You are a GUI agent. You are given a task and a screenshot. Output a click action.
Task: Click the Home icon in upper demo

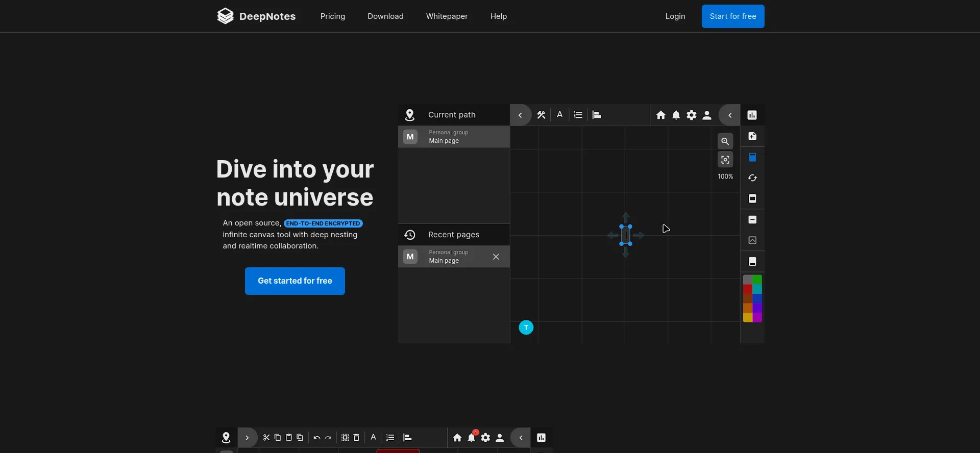point(661,115)
